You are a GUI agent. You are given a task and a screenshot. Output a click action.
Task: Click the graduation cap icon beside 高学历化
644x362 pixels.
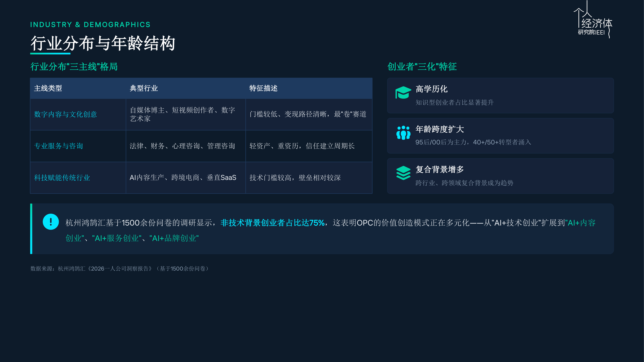pyautogui.click(x=403, y=93)
